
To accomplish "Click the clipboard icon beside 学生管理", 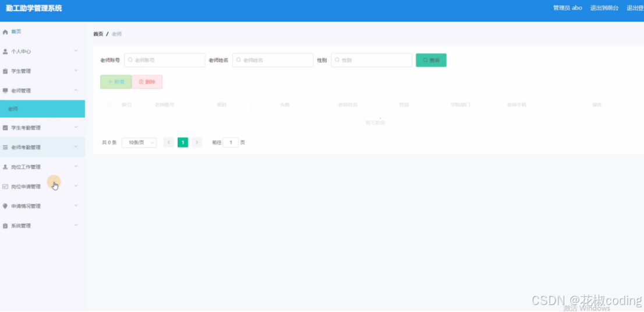I will pyautogui.click(x=5, y=71).
